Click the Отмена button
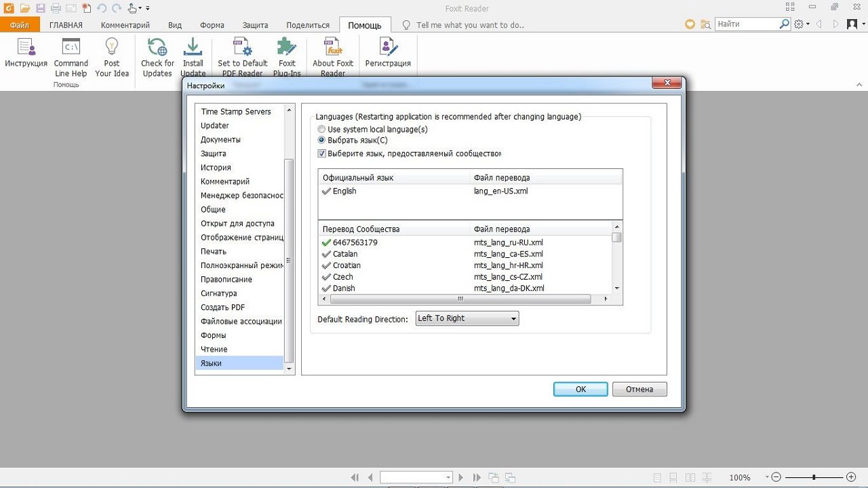The height and width of the screenshot is (488, 868). click(639, 389)
